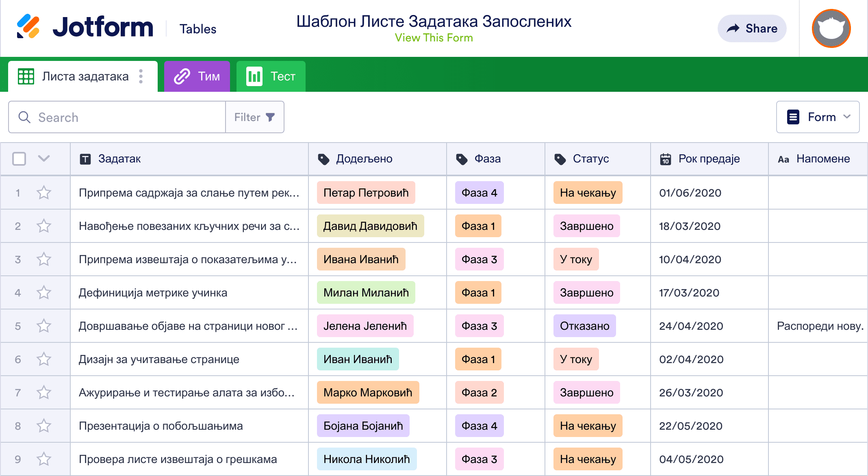Open the Form view dropdown
Viewport: 868px width, 476px height.
pyautogui.click(x=818, y=117)
